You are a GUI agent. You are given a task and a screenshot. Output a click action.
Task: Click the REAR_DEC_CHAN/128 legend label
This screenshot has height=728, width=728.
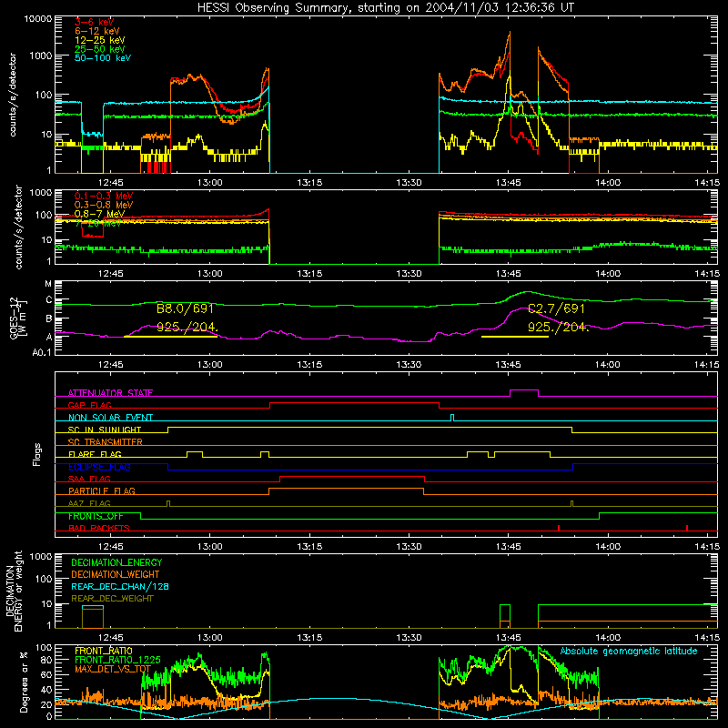click(x=120, y=586)
